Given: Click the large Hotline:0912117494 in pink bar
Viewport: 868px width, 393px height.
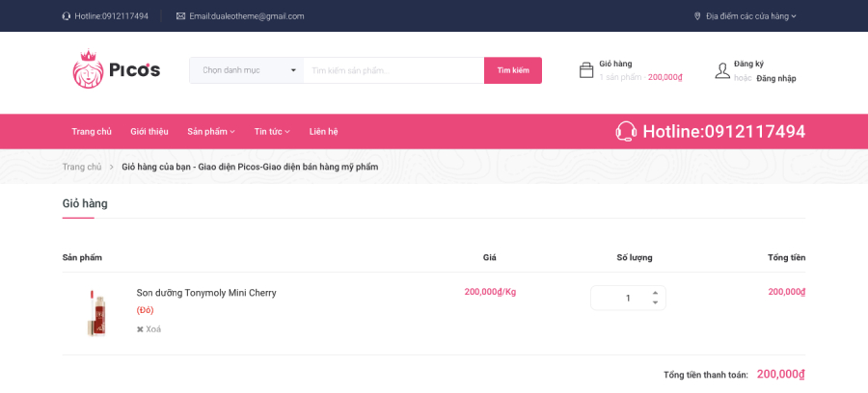Looking at the screenshot, I should coord(724,132).
